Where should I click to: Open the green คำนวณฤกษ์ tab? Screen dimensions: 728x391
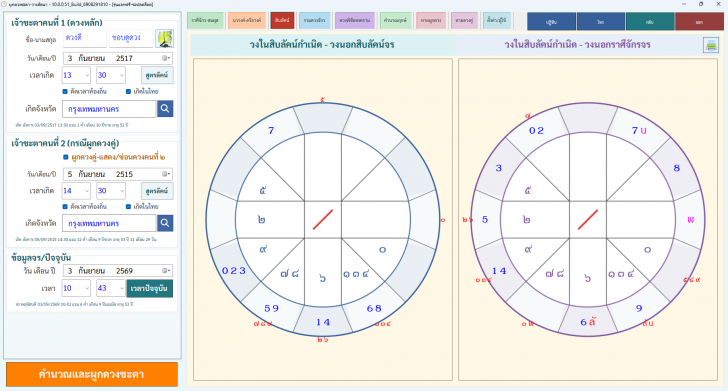[x=396, y=20]
